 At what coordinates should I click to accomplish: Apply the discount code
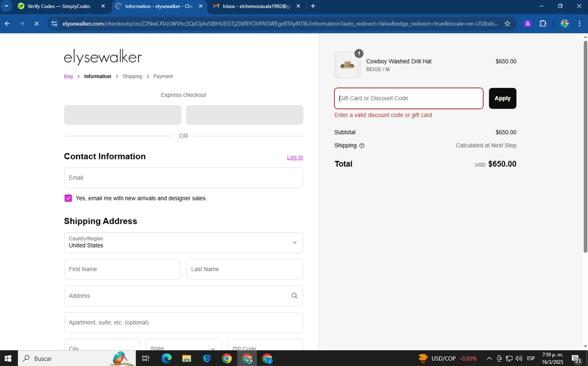coord(503,98)
